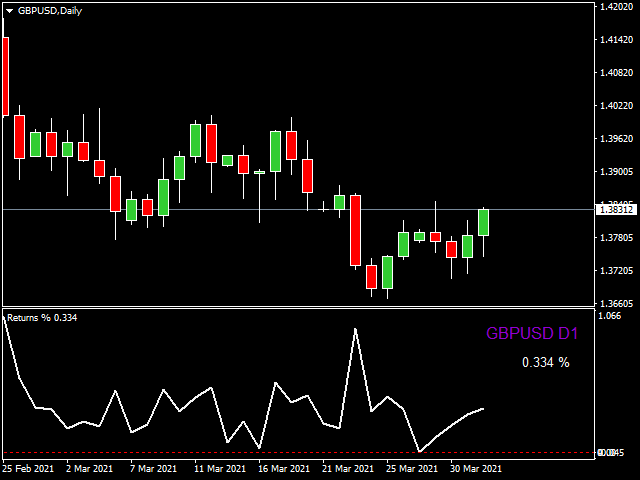Click the 2 Mar 2021 date label

pyautogui.click(x=89, y=469)
